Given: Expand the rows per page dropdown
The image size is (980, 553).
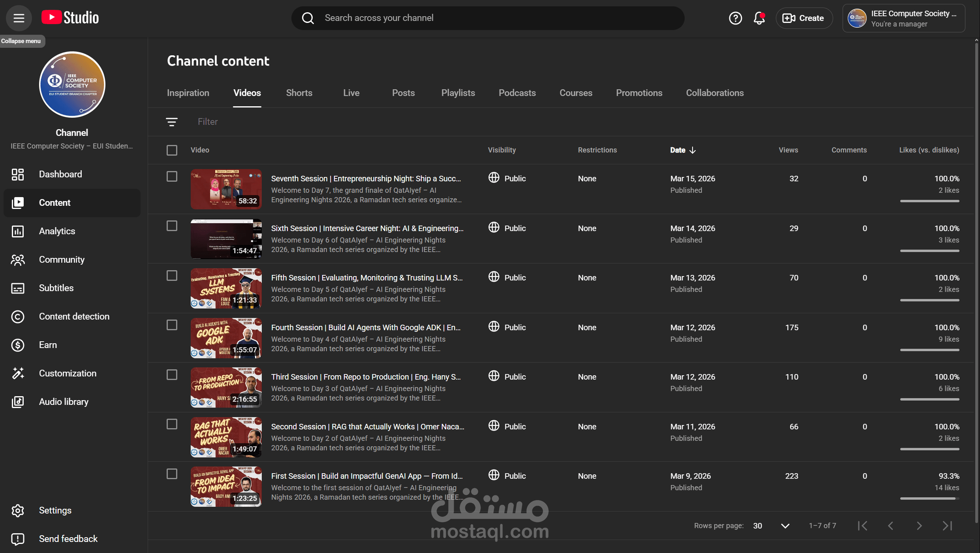Looking at the screenshot, I should tap(785, 526).
